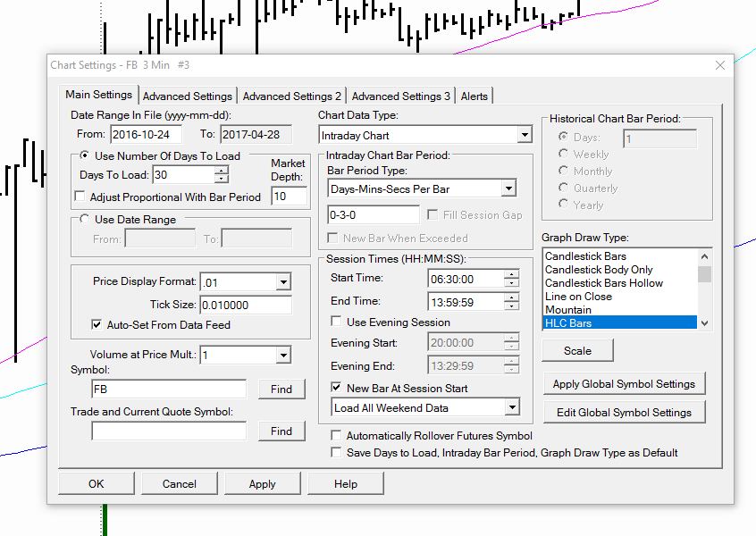Decrement End Time with down arrow
Image resolution: width=756 pixels, height=536 pixels.
[511, 306]
